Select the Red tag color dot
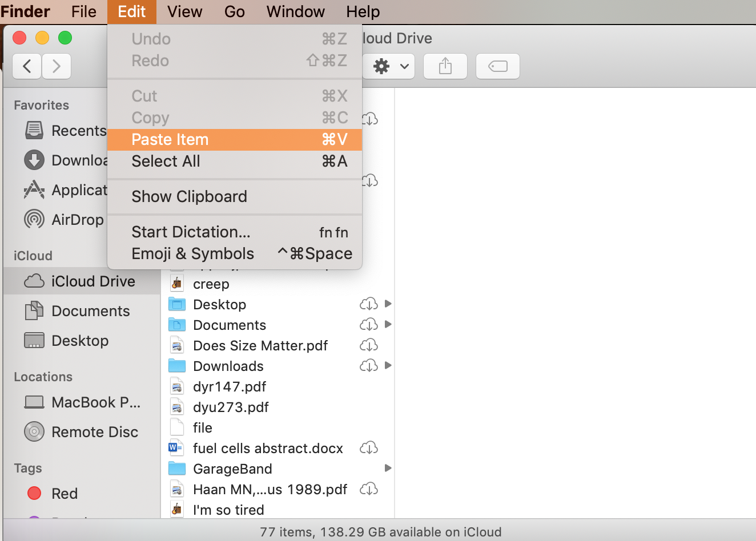Image resolution: width=756 pixels, height=541 pixels. point(34,493)
